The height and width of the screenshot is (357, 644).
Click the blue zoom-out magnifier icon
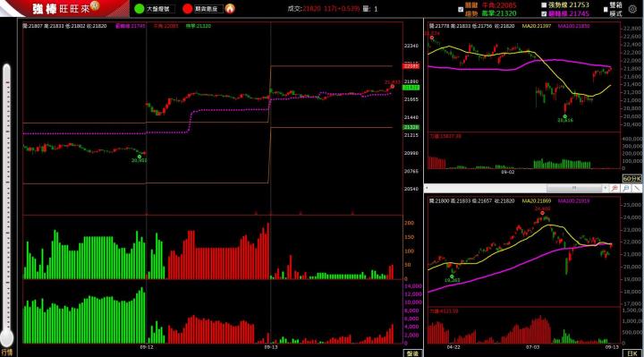(625, 188)
